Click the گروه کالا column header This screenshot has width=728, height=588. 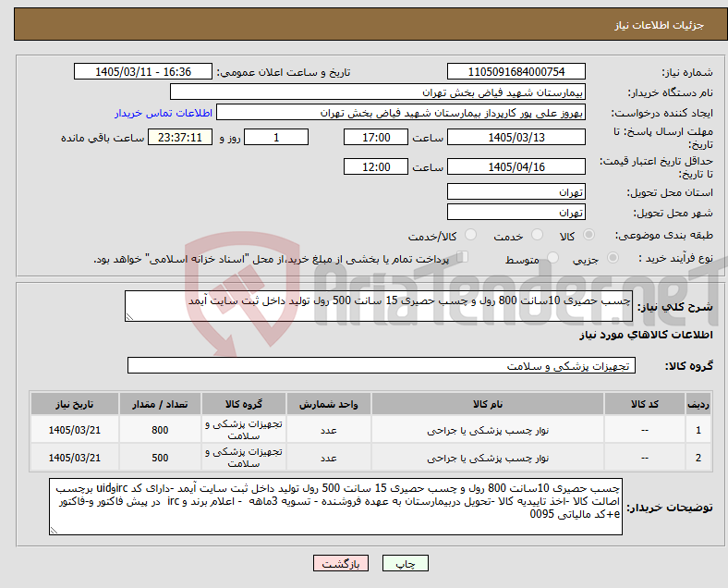coord(244,404)
